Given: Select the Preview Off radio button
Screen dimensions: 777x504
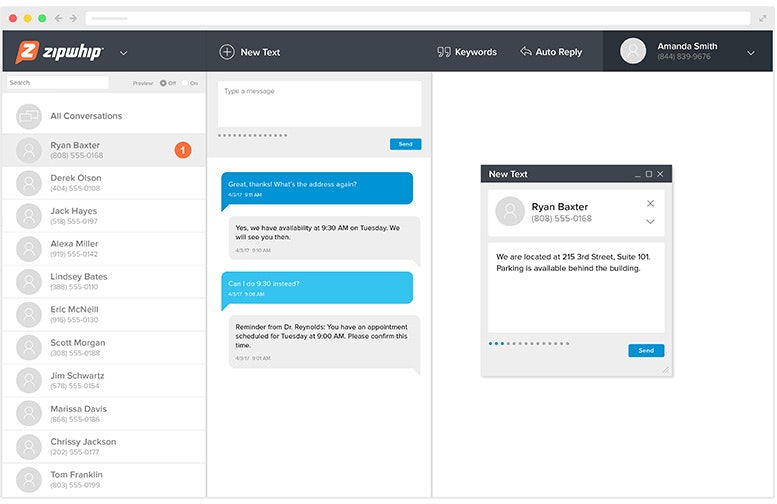Looking at the screenshot, I should [x=163, y=83].
